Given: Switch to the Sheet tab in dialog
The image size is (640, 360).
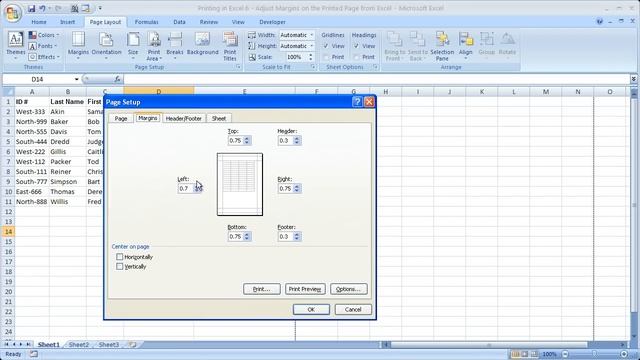Looking at the screenshot, I should (x=219, y=118).
